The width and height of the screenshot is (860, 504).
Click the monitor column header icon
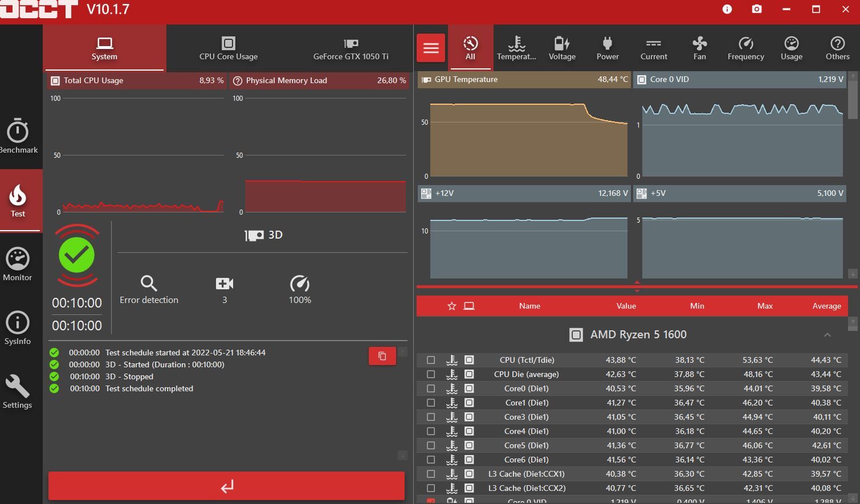(469, 306)
